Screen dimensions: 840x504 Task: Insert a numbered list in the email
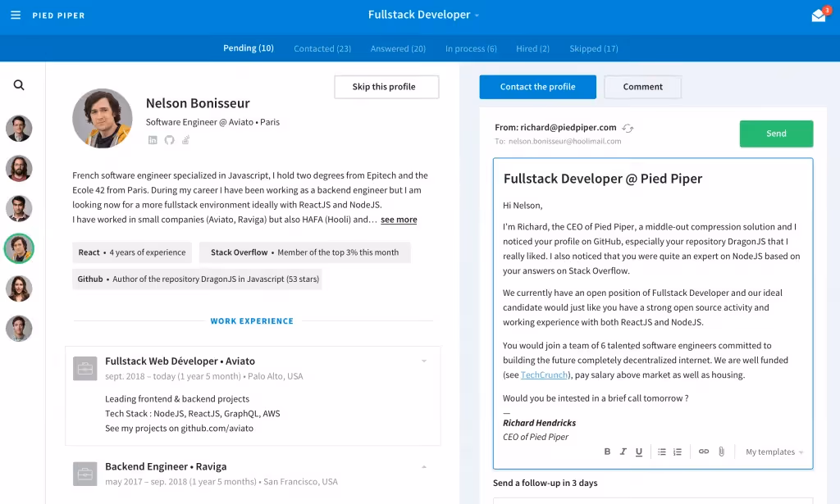677,452
